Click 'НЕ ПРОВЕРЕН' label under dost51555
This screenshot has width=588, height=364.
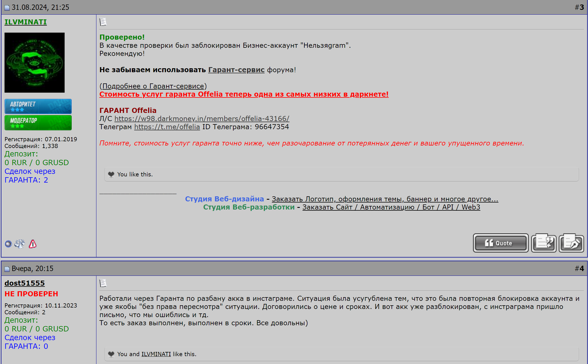click(x=31, y=294)
